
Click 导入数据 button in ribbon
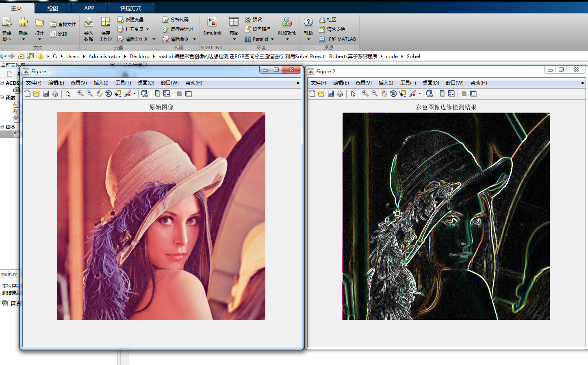tap(89, 29)
